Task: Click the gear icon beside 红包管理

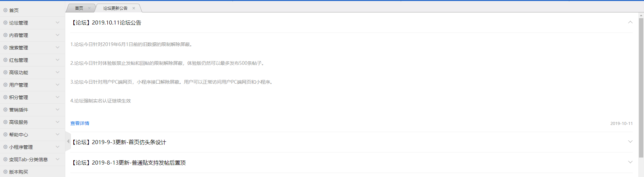Action: (5, 60)
